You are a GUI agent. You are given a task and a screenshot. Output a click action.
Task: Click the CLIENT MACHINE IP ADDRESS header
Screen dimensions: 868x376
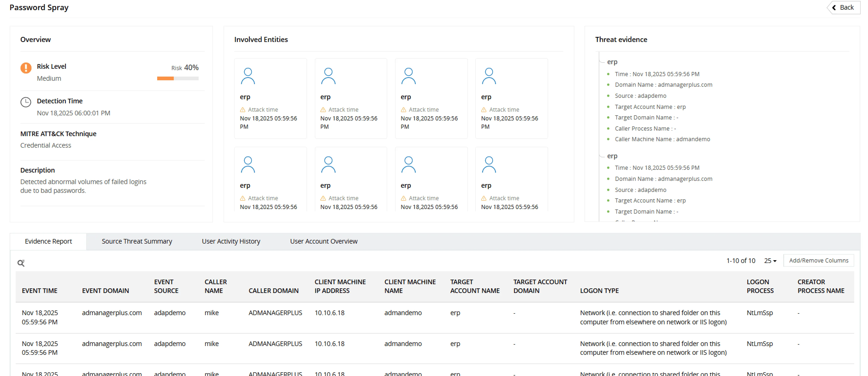coord(340,286)
